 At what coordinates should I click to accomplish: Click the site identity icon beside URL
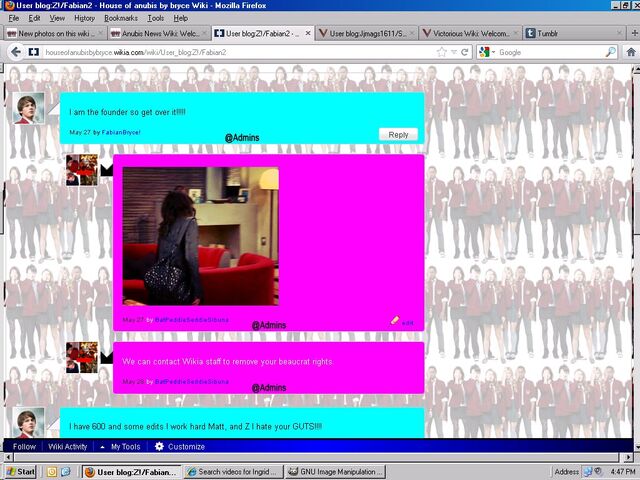click(33, 52)
